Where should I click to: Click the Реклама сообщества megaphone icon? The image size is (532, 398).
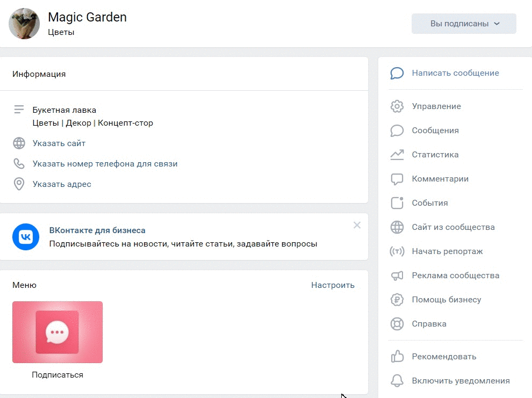[x=397, y=276]
